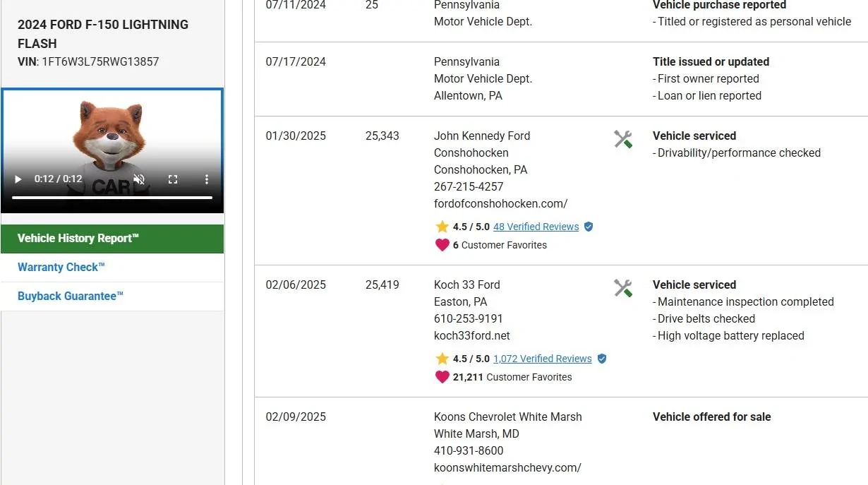
Task: Play the CARFAX fox video
Action: [18, 179]
